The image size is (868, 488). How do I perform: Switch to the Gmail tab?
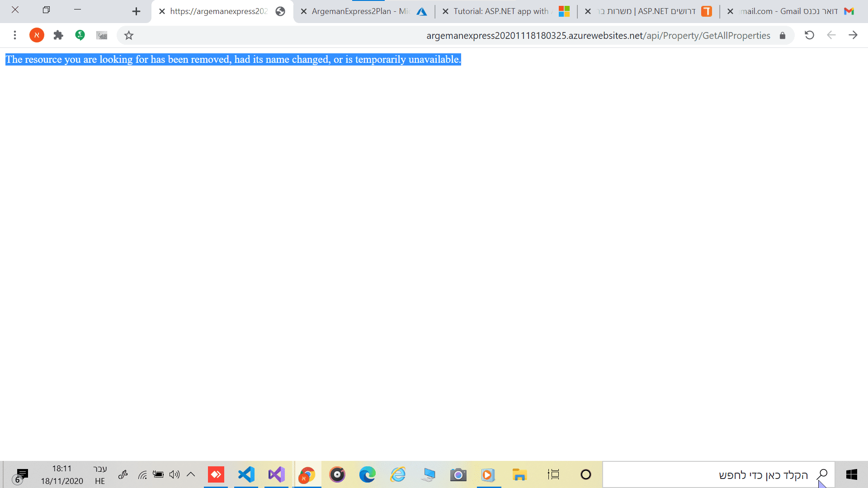tap(789, 11)
